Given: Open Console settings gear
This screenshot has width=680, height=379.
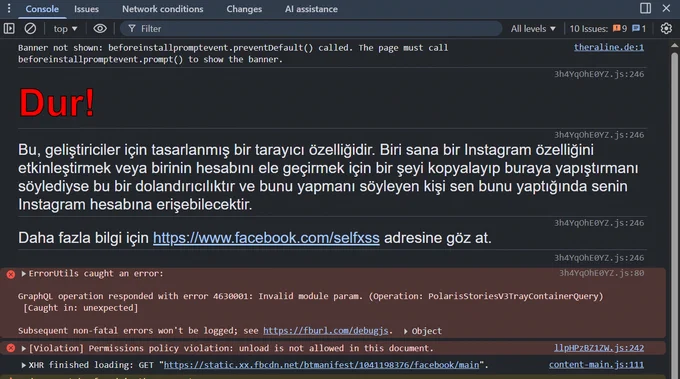Looking at the screenshot, I should [666, 29].
